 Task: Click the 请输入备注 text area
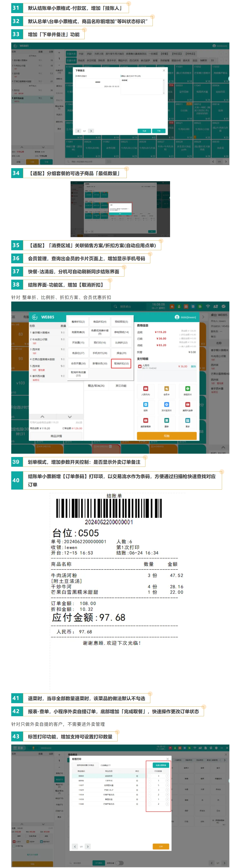point(143,86)
